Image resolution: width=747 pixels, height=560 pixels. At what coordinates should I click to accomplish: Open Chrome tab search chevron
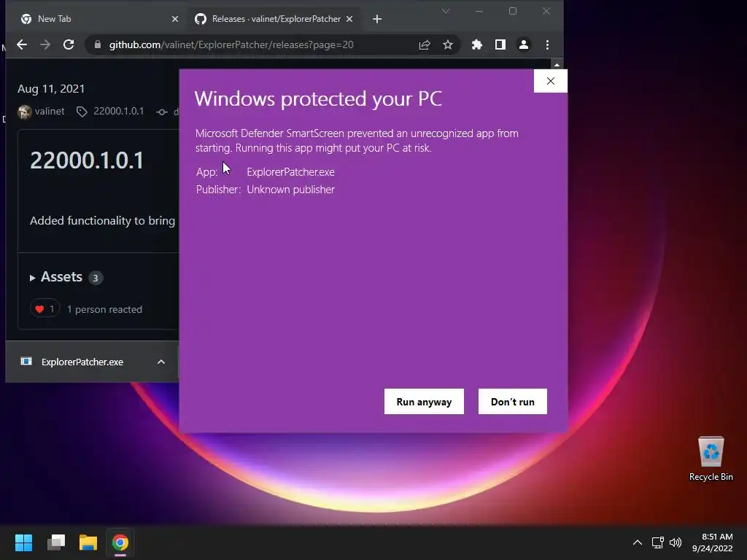coord(446,11)
